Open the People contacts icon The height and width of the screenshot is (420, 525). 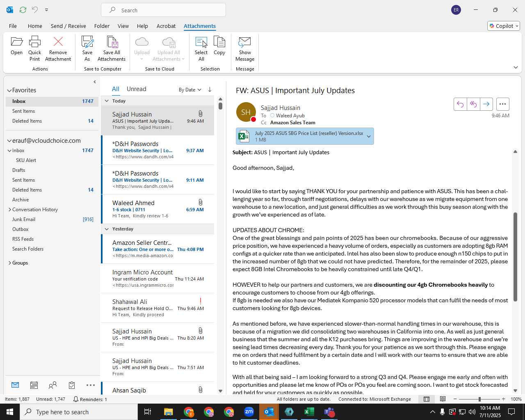(x=53, y=385)
